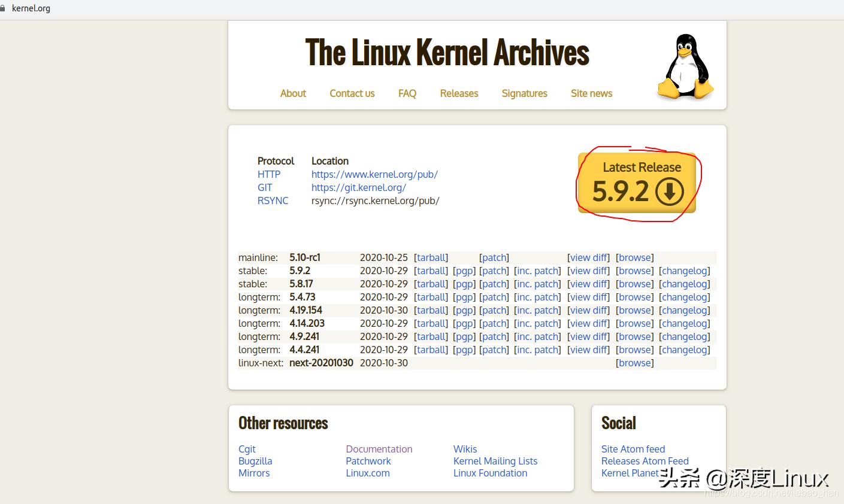Download tarball for longterm 4.19.154
The height and width of the screenshot is (504, 844).
[x=431, y=310]
